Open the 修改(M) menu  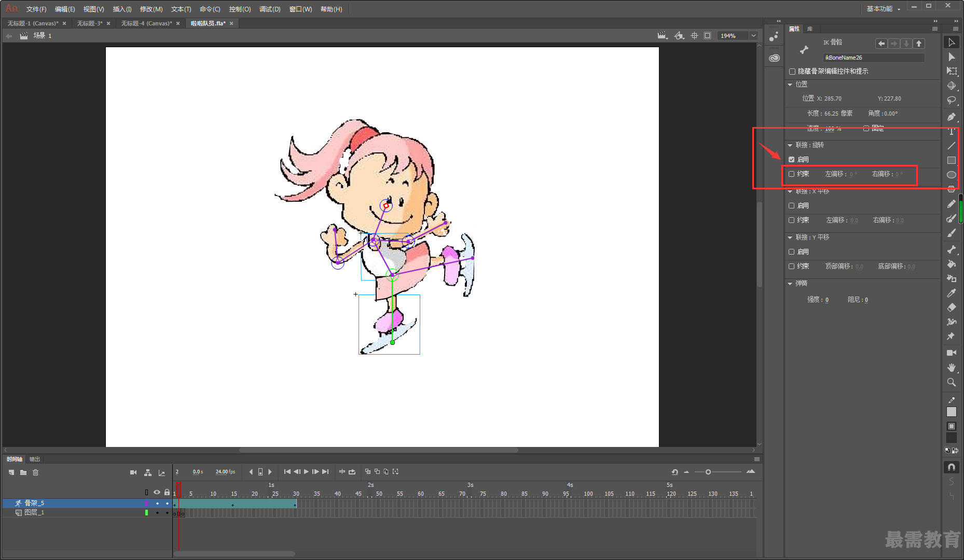coord(152,9)
